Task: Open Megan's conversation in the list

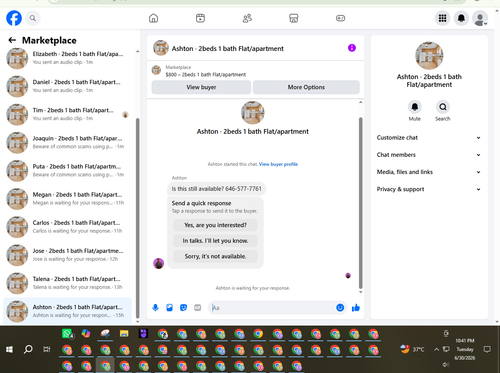Action: pos(68,198)
